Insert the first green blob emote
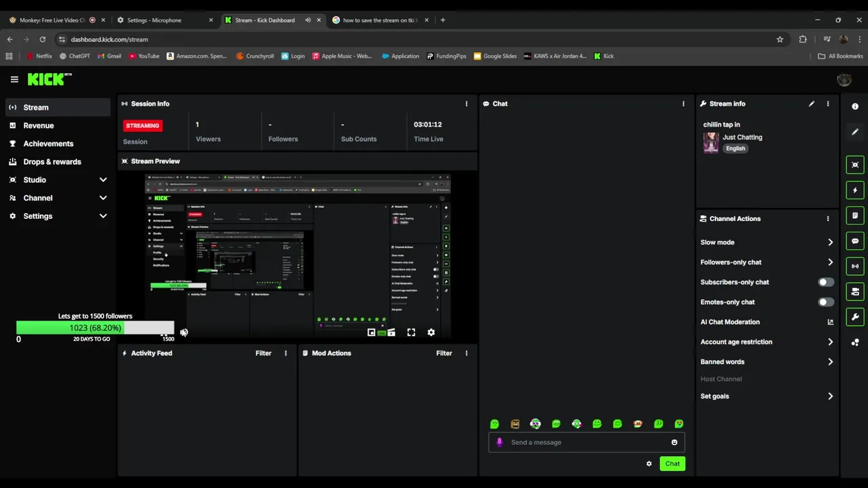Image resolution: width=868 pixels, height=488 pixels. tap(494, 424)
